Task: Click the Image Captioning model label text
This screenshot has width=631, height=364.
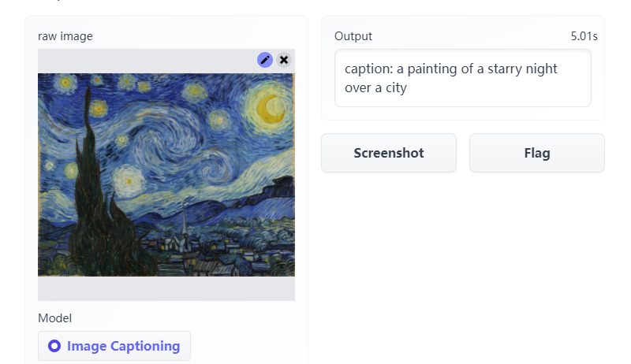Action: point(123,346)
